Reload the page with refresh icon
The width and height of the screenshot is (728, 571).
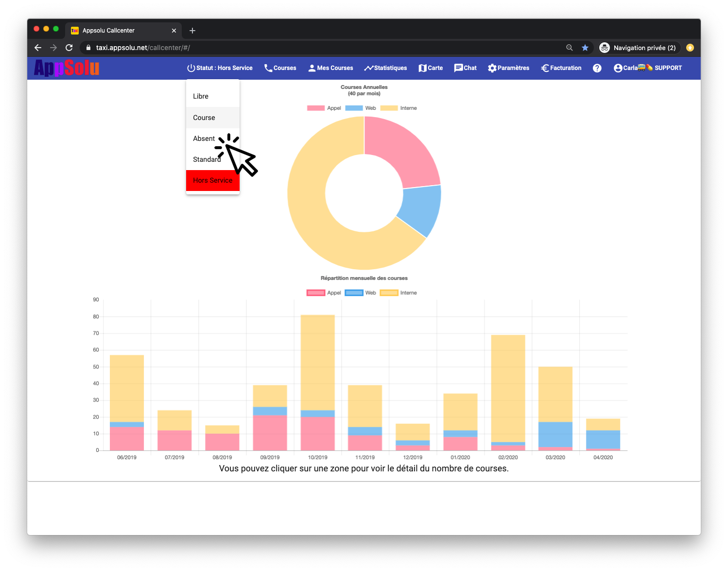pos(69,48)
